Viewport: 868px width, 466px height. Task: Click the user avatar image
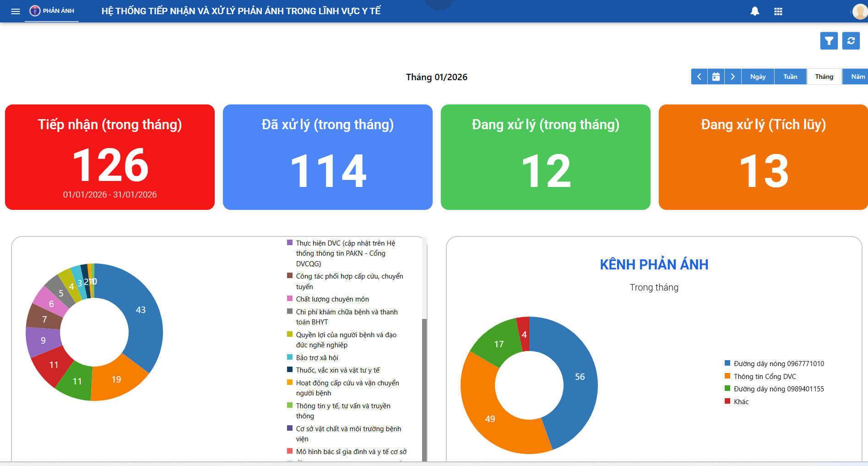[860, 11]
